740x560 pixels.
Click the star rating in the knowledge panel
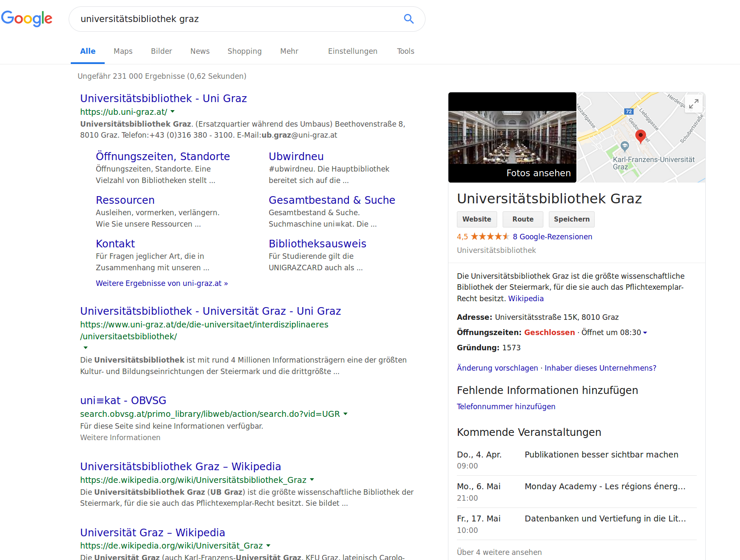[490, 236]
